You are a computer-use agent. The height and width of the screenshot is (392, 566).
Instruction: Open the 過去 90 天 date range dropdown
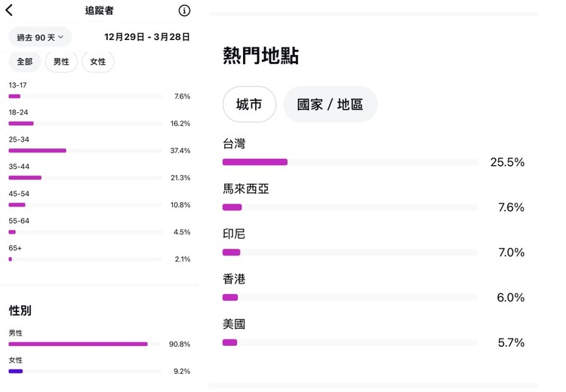point(40,37)
